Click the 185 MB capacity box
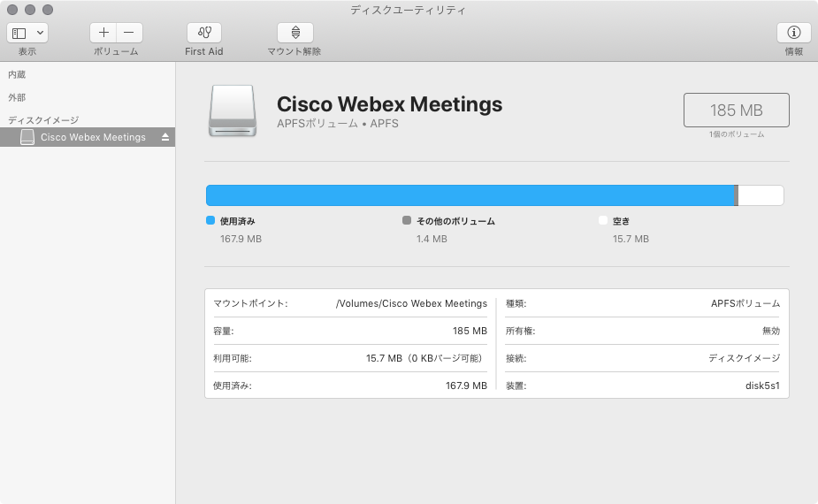This screenshot has width=818, height=504. click(x=736, y=111)
